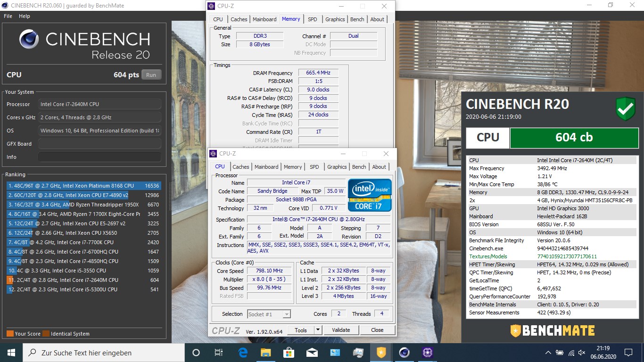
Task: Open the Wi-Fi network tray icon
Action: 571,353
